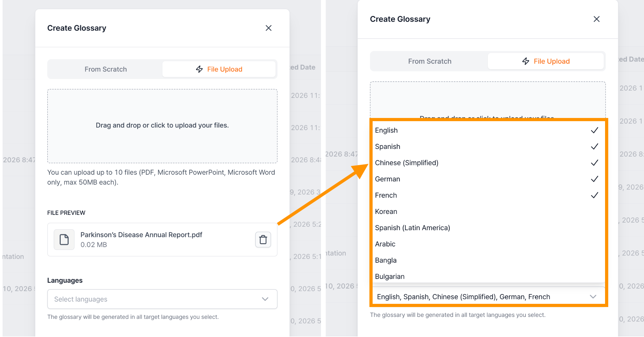This screenshot has width=644, height=337.
Task: Click the lightning icon on right File Upload tab
Action: 526,61
